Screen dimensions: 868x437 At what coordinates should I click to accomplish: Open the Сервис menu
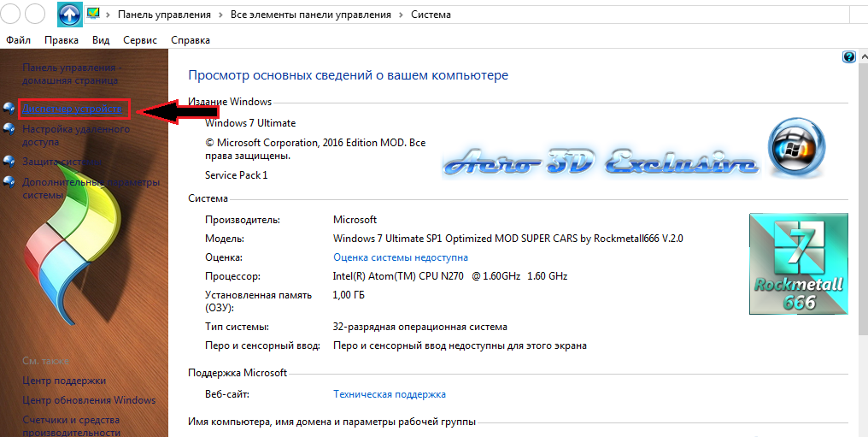[x=140, y=40]
